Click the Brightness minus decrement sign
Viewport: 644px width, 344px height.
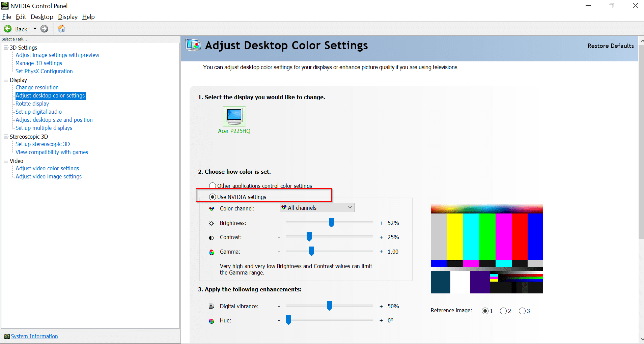click(x=279, y=223)
